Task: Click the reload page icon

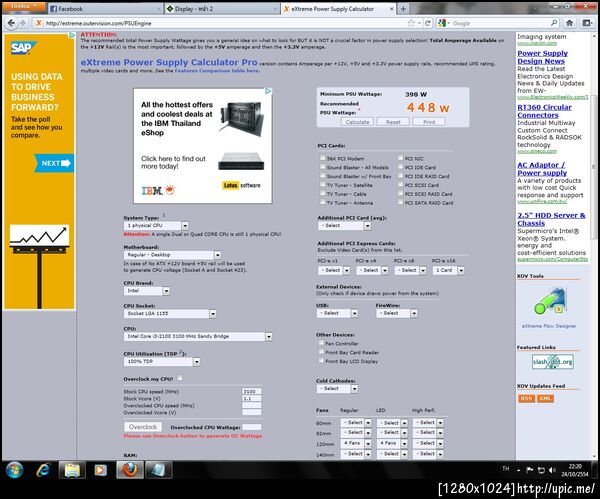Action: coord(428,23)
